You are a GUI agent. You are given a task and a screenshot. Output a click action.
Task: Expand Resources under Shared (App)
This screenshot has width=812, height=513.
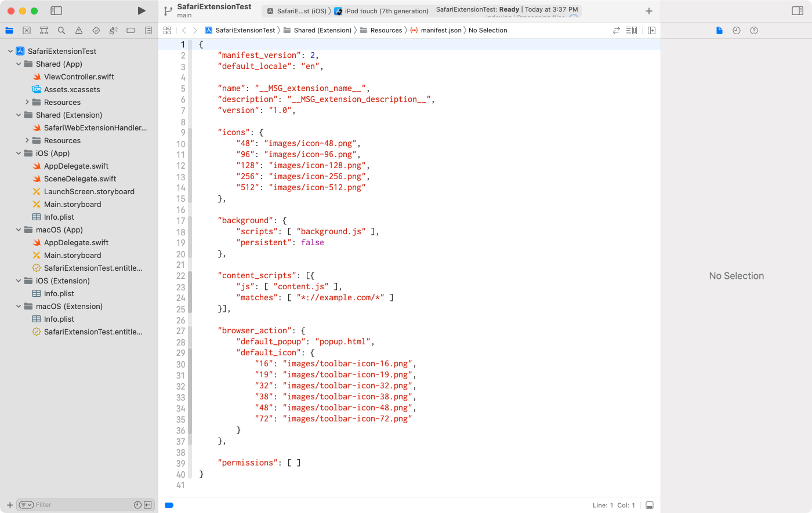[x=27, y=102]
